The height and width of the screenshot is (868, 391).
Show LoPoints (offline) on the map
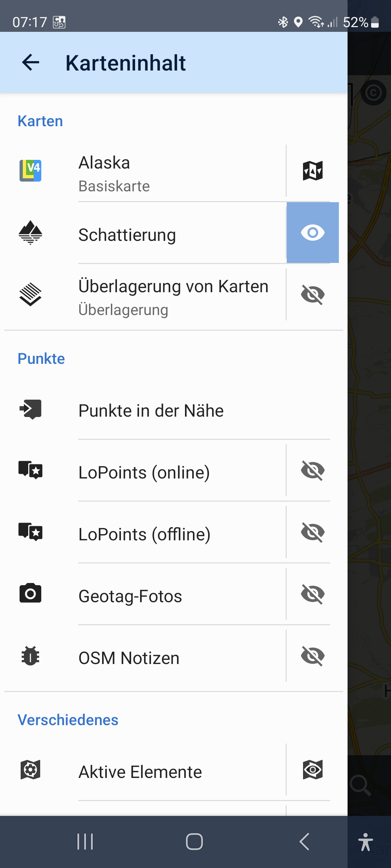tap(312, 532)
